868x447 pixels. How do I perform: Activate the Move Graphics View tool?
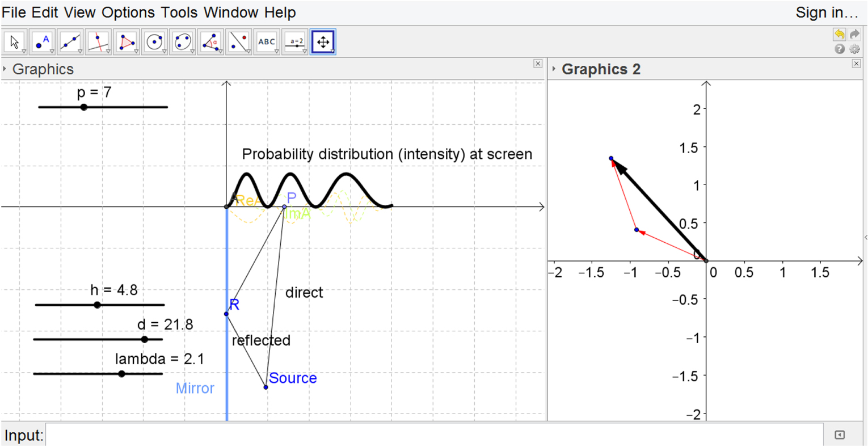(322, 41)
